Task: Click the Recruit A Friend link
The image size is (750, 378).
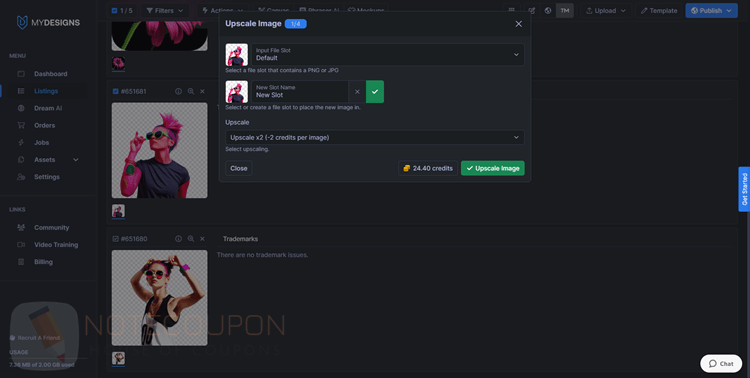Action: [x=35, y=338]
